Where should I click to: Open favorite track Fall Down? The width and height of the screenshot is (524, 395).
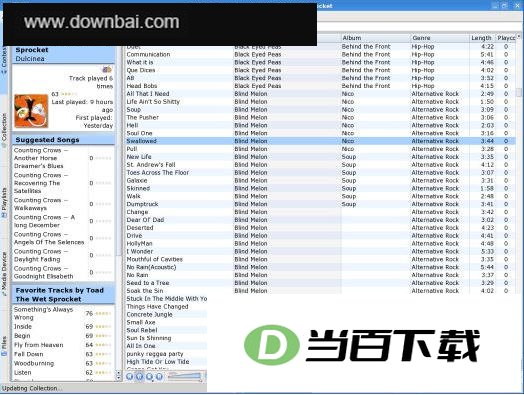coord(28,354)
